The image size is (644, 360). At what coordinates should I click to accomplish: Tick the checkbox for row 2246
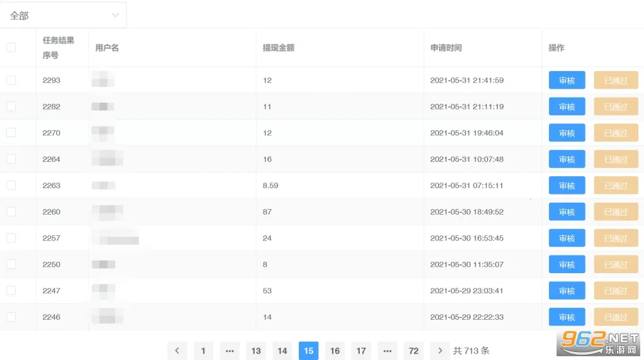pyautogui.click(x=11, y=317)
